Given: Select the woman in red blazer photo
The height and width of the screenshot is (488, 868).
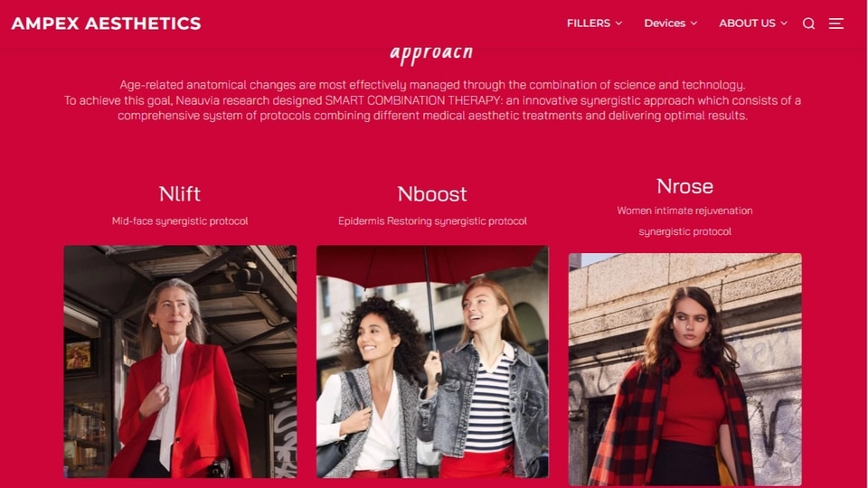Looking at the screenshot, I should coord(180,361).
